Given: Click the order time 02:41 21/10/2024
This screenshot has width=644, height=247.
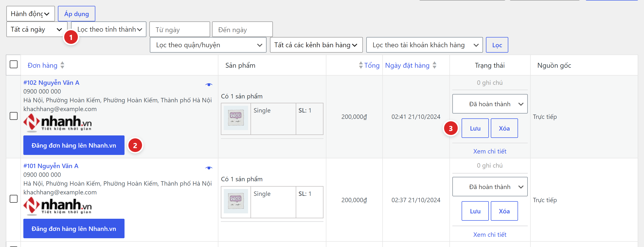Looking at the screenshot, I should click(x=416, y=117).
